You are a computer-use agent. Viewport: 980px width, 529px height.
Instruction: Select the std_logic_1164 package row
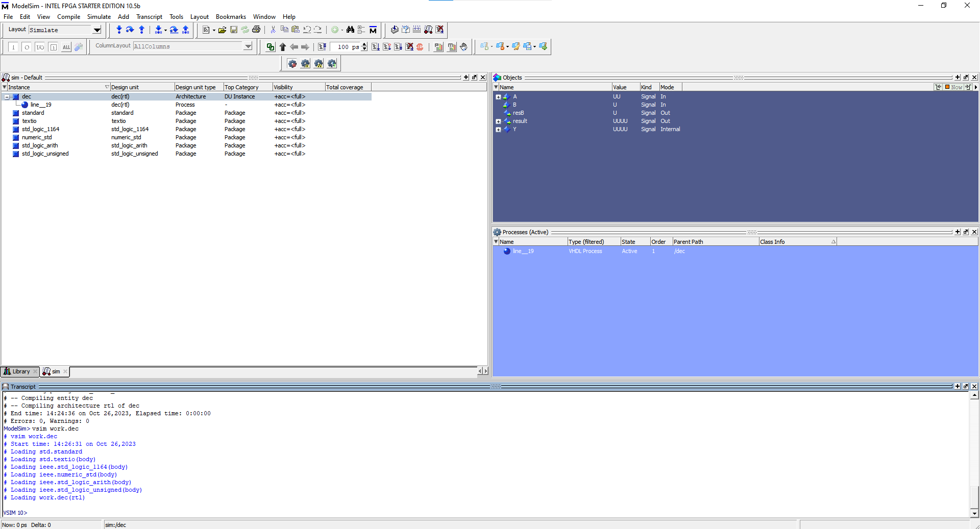coord(40,130)
